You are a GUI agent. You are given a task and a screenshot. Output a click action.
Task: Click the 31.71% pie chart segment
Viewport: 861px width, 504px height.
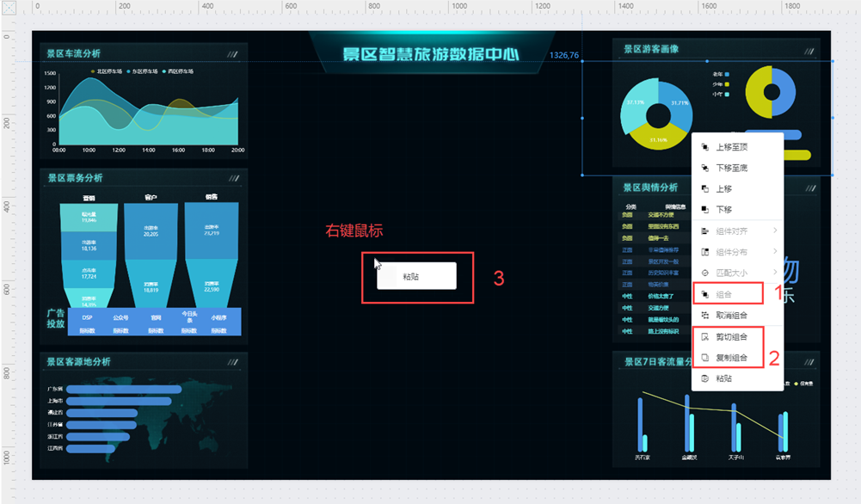click(680, 103)
